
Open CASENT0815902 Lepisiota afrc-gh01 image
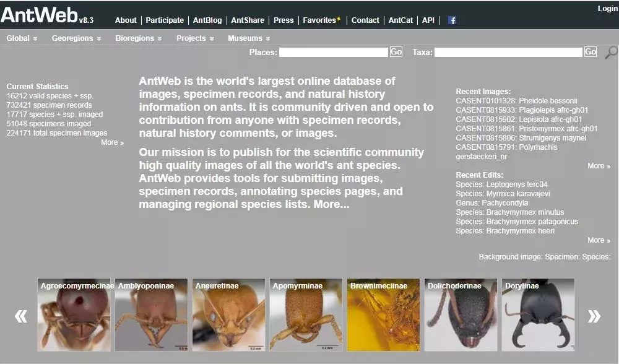click(x=519, y=119)
